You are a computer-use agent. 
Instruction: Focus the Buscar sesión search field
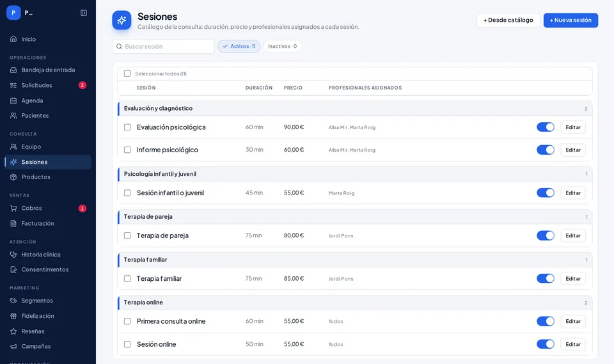click(163, 46)
